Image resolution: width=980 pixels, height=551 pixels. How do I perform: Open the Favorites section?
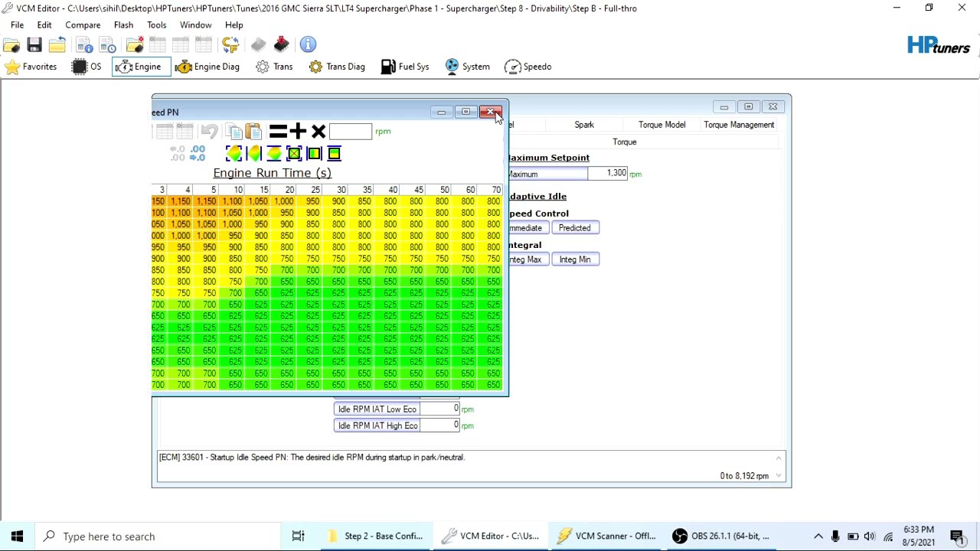coord(31,67)
